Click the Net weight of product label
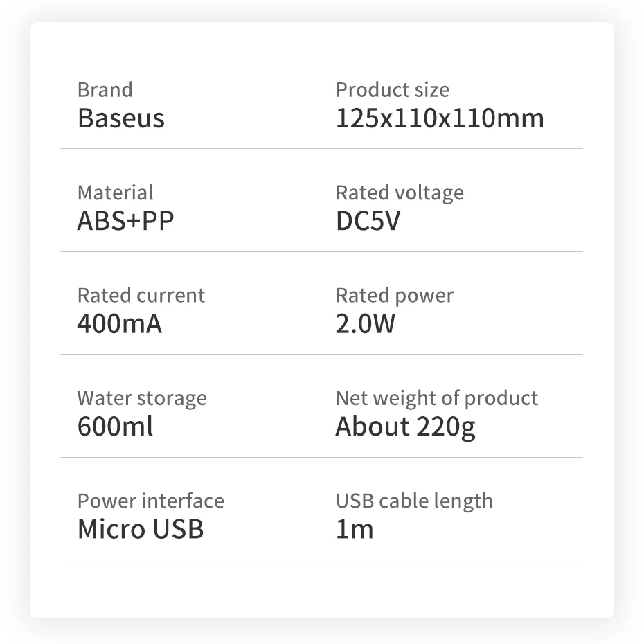 pos(436,398)
